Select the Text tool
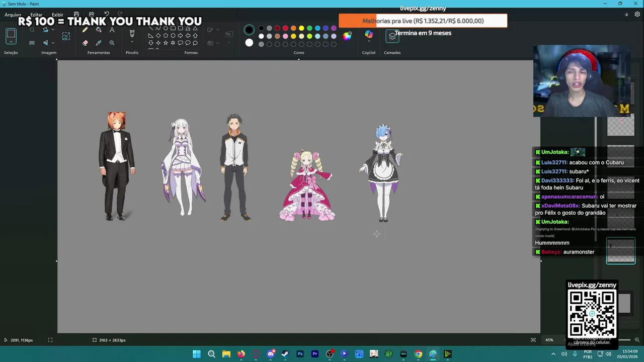This screenshot has width=644, height=362. click(112, 30)
